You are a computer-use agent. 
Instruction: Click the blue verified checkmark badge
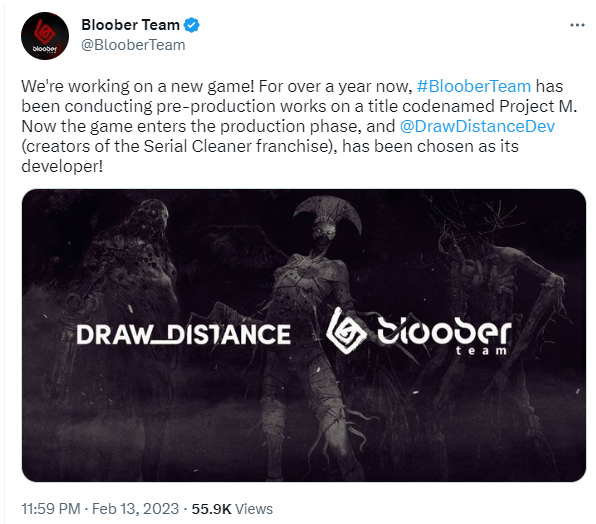(192, 25)
